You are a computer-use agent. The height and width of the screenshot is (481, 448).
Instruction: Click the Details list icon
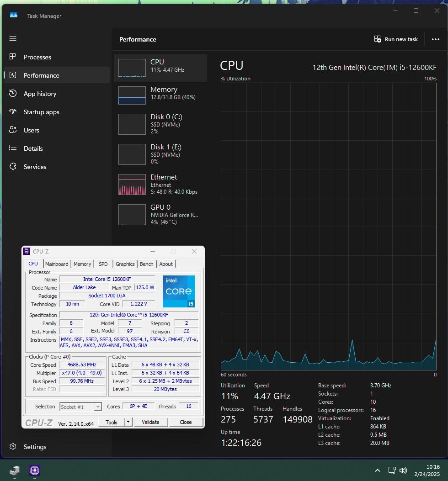point(13,148)
